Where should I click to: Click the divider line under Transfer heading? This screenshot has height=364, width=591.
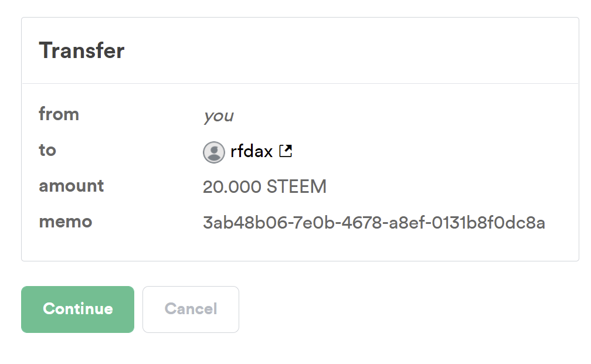(x=300, y=83)
